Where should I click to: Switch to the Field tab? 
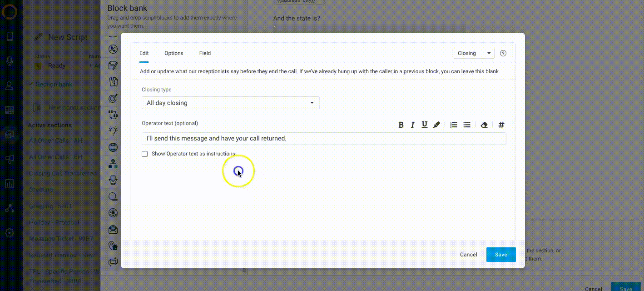205,53
